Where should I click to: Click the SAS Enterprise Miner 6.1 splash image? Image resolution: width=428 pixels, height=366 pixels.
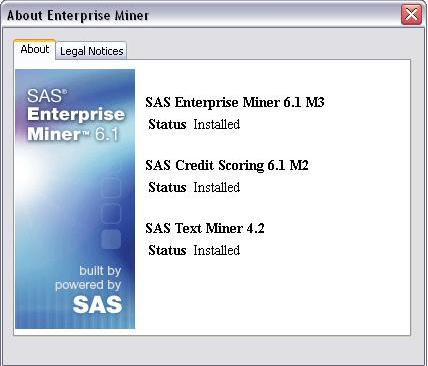[75, 199]
